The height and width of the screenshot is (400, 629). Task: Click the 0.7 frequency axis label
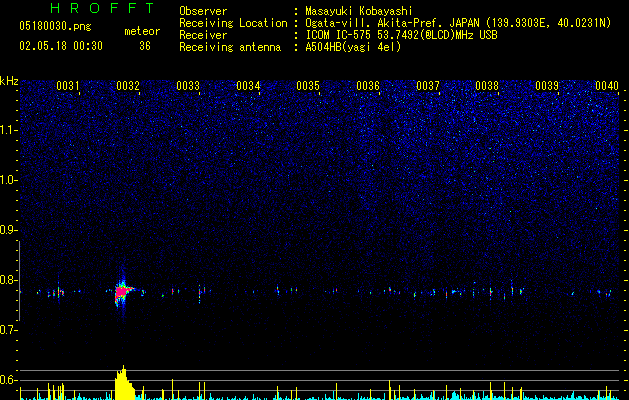tap(9, 330)
